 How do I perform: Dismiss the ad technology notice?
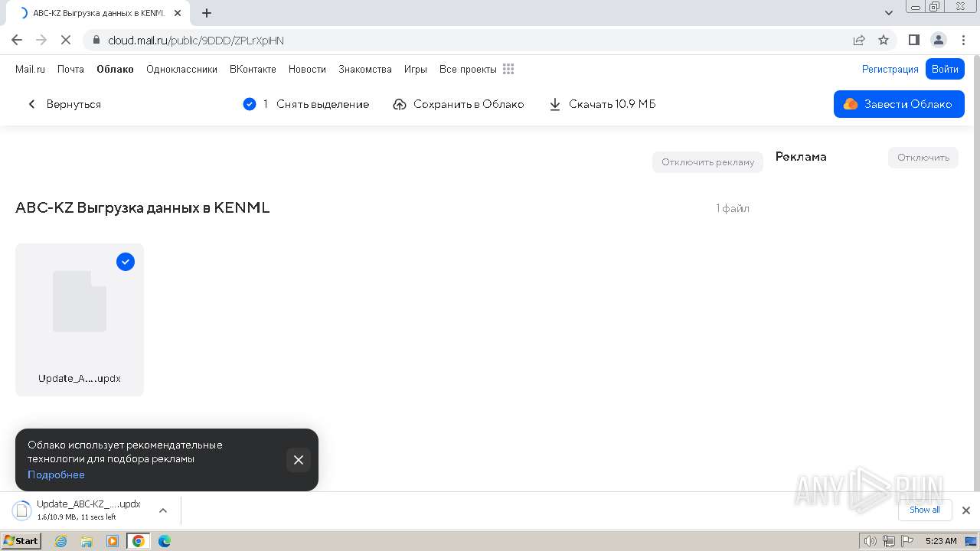(x=299, y=460)
